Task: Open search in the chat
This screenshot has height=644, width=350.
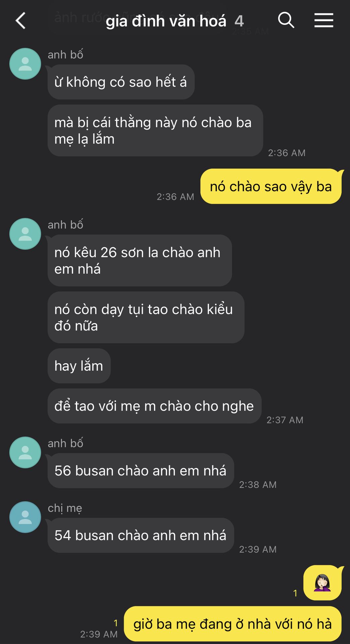Action: click(x=286, y=20)
